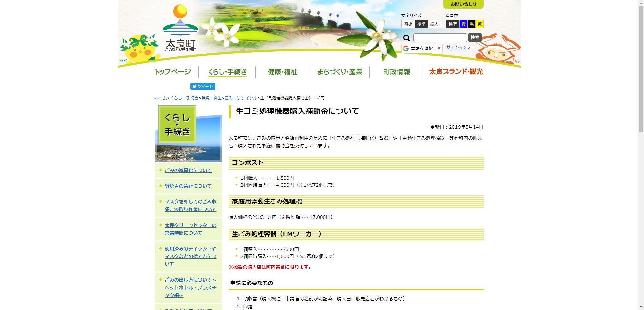Viewport: 644px width, 310px height.
Task: Click the お問い合わせ contact button
Action: point(464,4)
